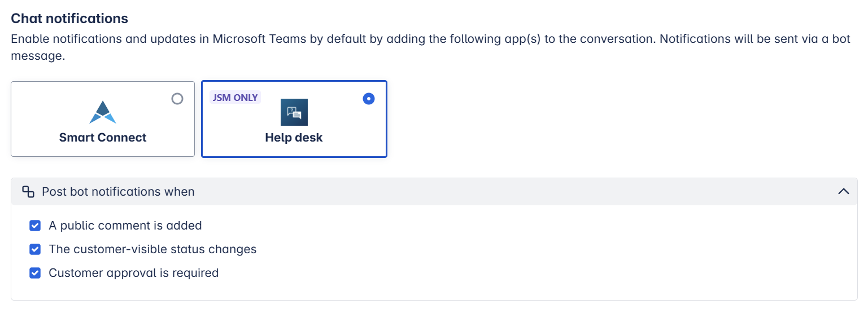
Task: Click the Smart Connect logo icon
Action: [103, 112]
